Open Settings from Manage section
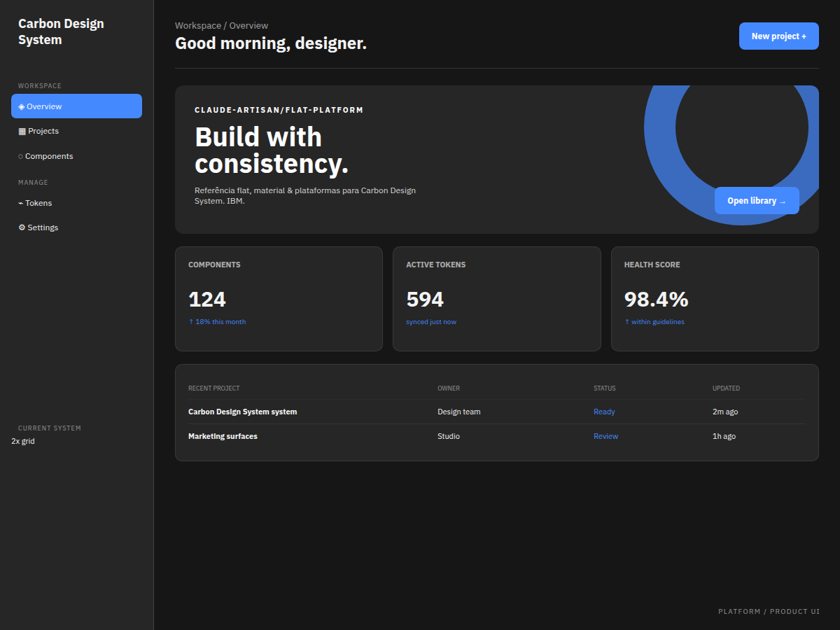840x630 pixels. [x=76, y=227]
